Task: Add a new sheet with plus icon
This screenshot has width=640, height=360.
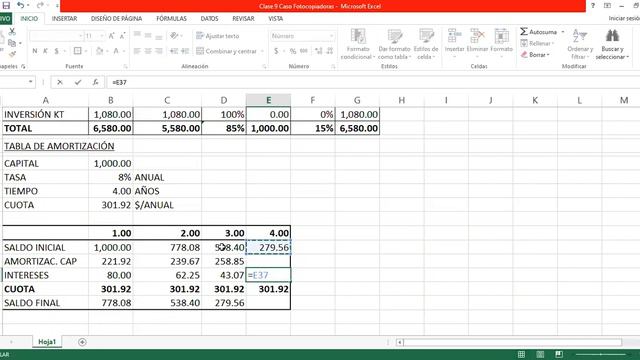Action: point(82,342)
